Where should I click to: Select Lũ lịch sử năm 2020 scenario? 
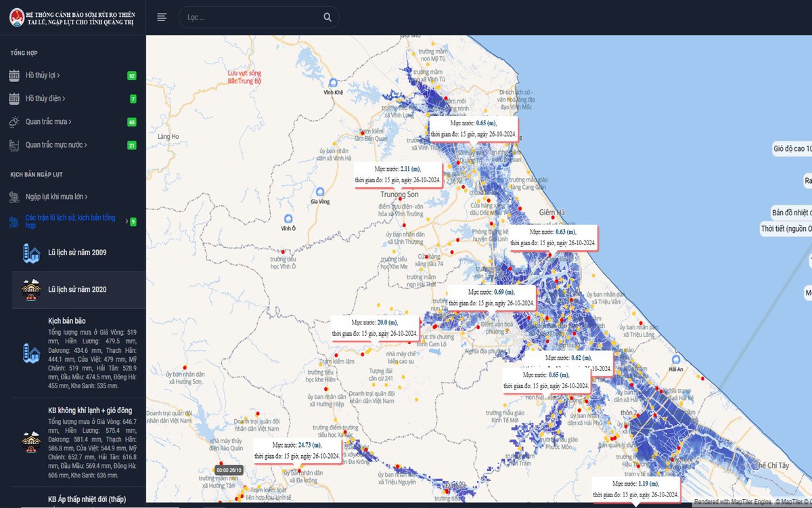(76, 290)
